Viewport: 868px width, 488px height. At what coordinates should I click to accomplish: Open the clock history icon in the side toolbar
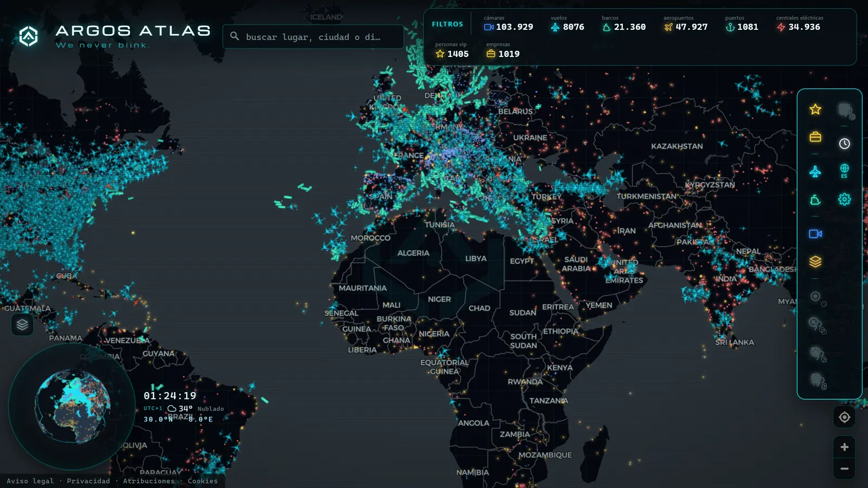[845, 144]
